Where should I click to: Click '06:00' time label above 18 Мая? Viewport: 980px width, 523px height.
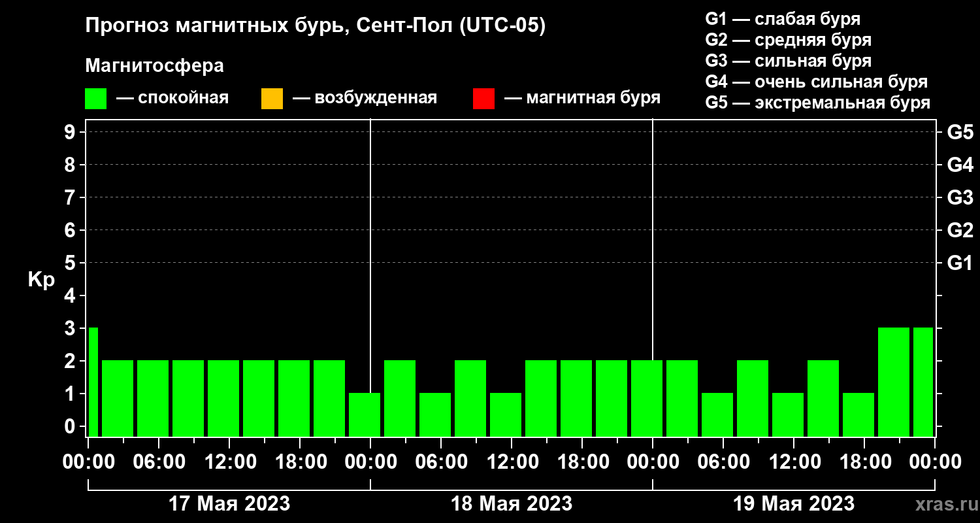(441, 462)
